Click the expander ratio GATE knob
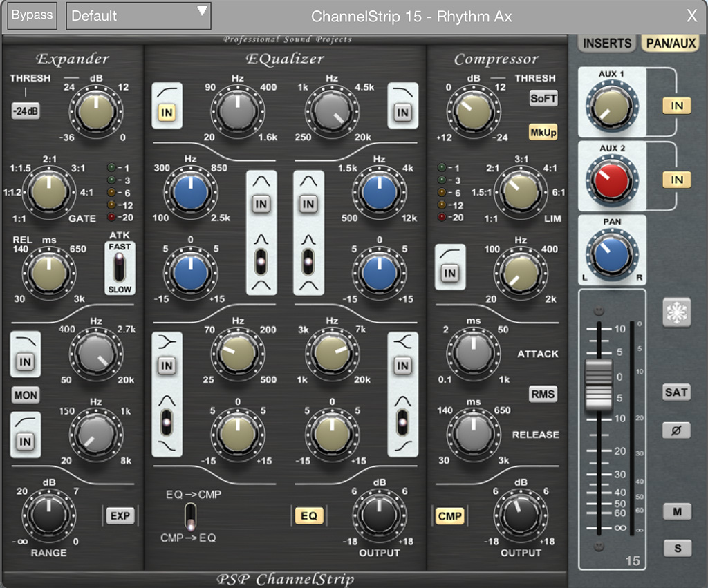Screen dimensions: 708x588 tap(49, 192)
